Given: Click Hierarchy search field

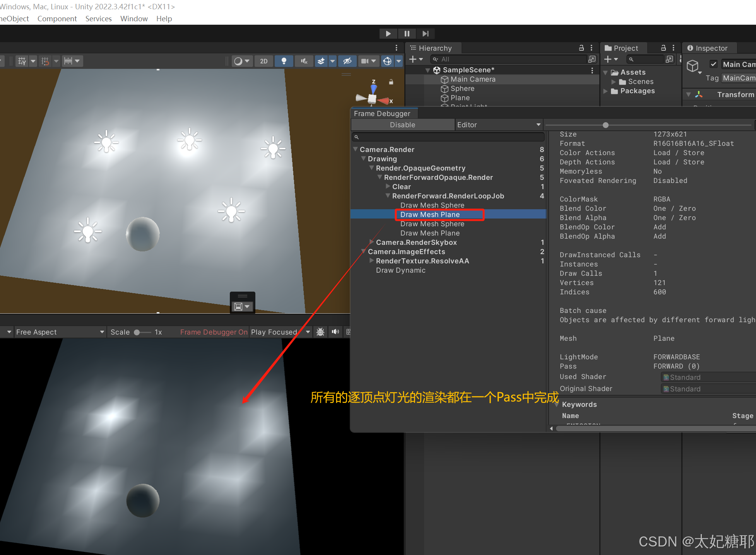Looking at the screenshot, I should click(x=508, y=59).
